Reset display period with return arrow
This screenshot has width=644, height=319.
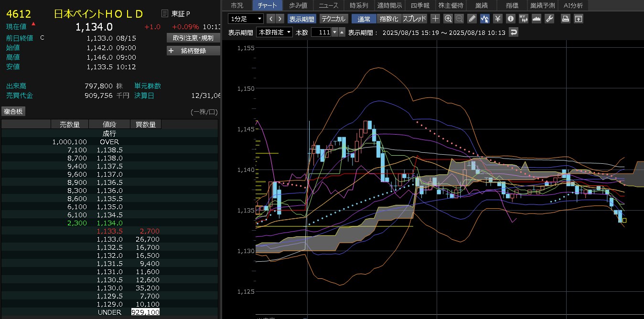[514, 32]
